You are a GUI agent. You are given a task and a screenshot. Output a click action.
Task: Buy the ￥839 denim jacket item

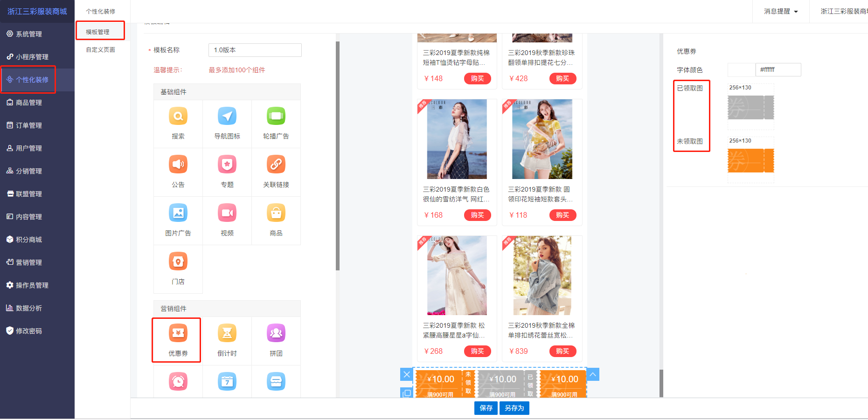tap(562, 351)
